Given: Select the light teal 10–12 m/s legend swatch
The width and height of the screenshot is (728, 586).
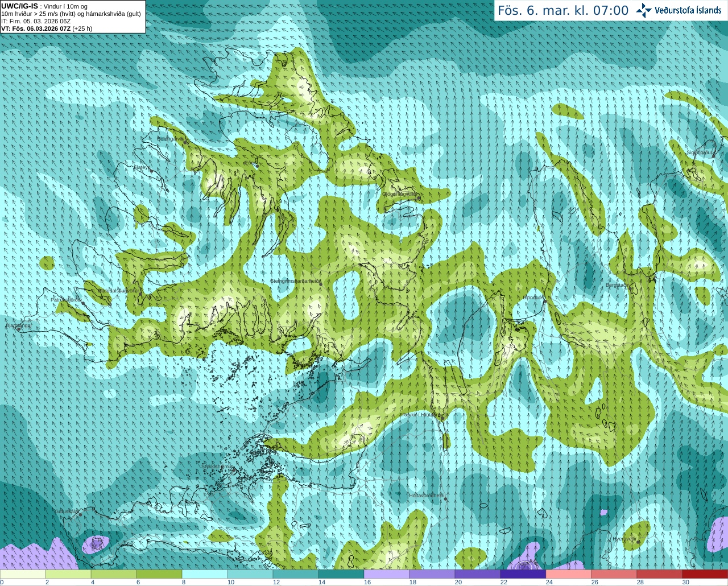Looking at the screenshot, I should (250, 574).
